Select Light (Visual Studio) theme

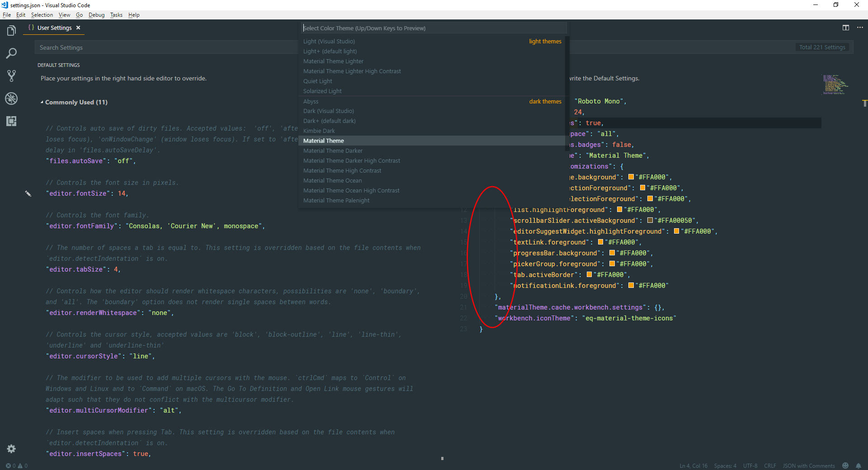(x=432, y=41)
